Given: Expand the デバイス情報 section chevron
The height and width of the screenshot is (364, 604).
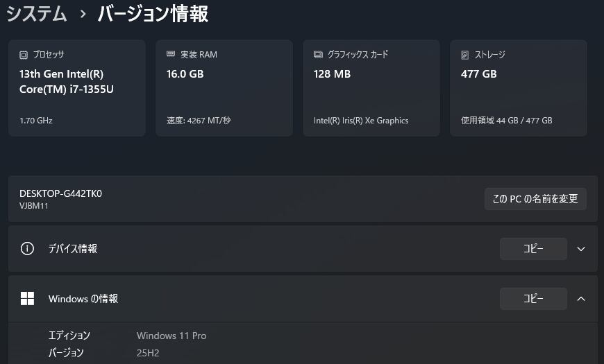Looking at the screenshot, I should pyautogui.click(x=581, y=249).
